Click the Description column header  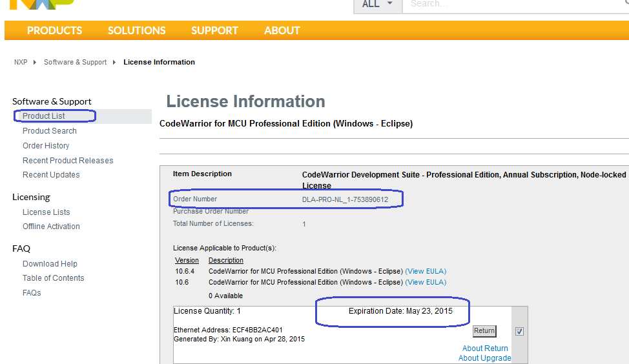[226, 261]
